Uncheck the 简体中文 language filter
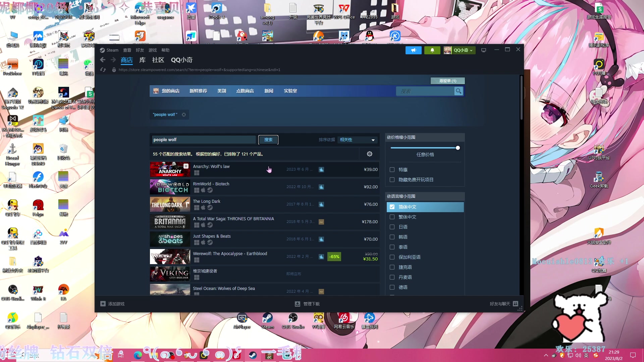This screenshot has width=644, height=362. click(392, 207)
